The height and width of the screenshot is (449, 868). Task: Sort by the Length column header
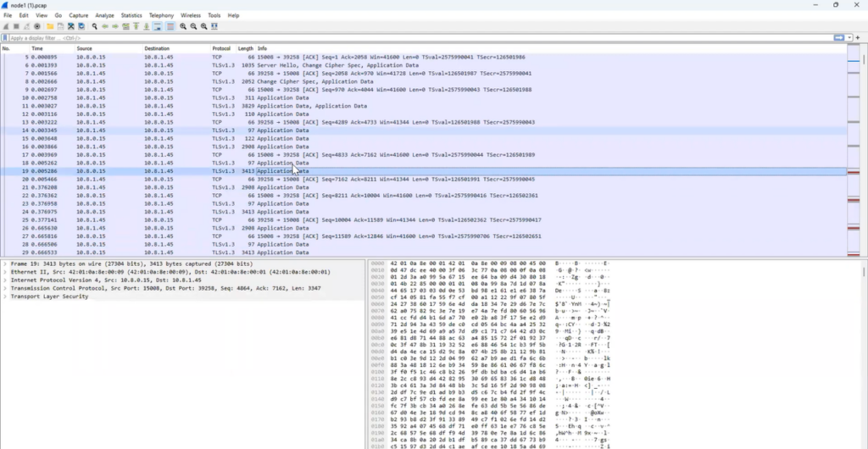click(x=246, y=48)
